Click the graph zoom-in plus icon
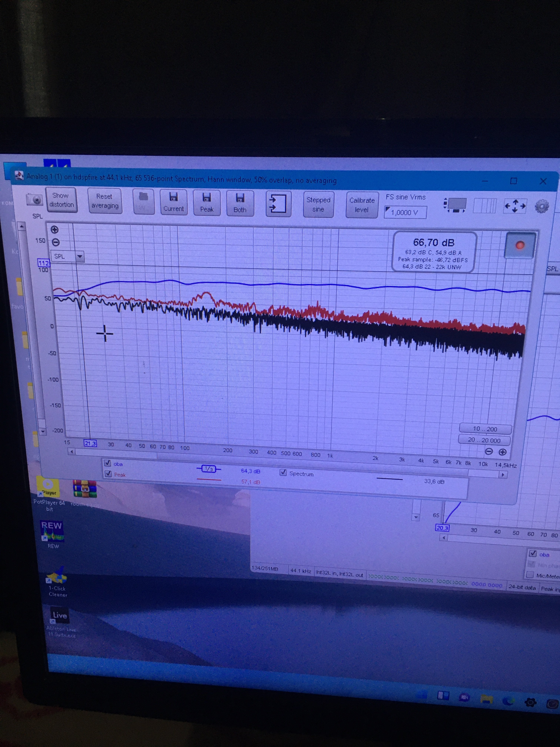560x747 pixels. tap(54, 230)
